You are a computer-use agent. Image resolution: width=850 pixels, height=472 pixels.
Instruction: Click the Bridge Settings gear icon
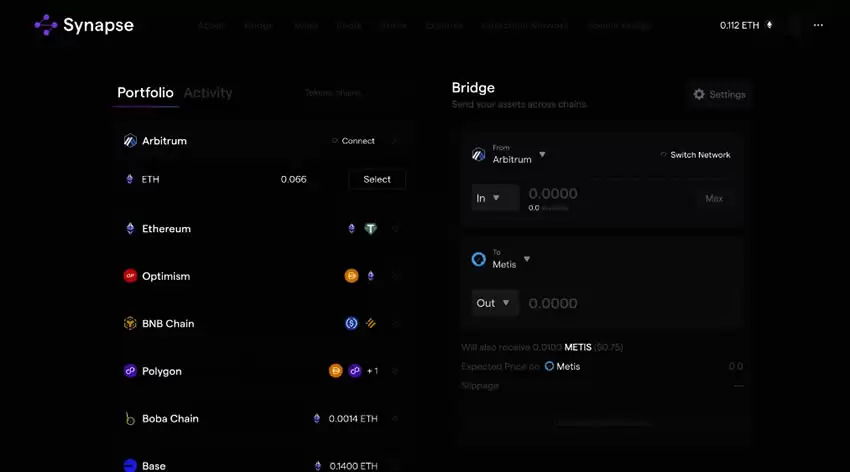[x=699, y=94]
